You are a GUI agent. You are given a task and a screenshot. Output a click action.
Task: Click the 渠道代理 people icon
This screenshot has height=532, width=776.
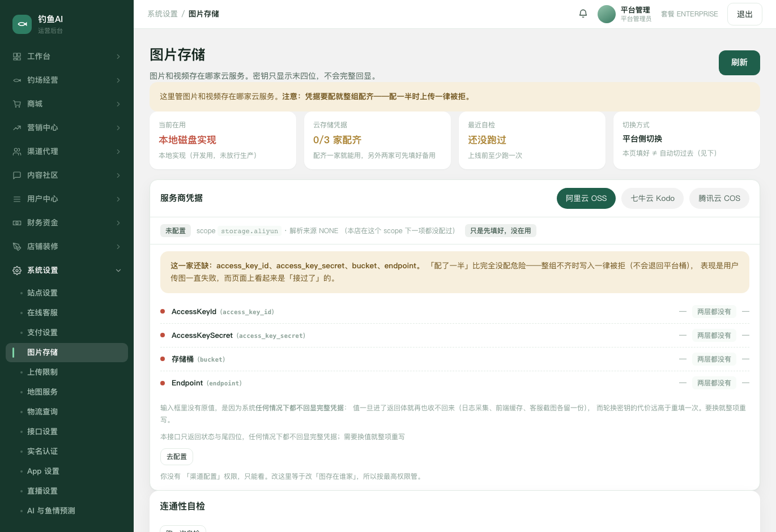coord(17,152)
